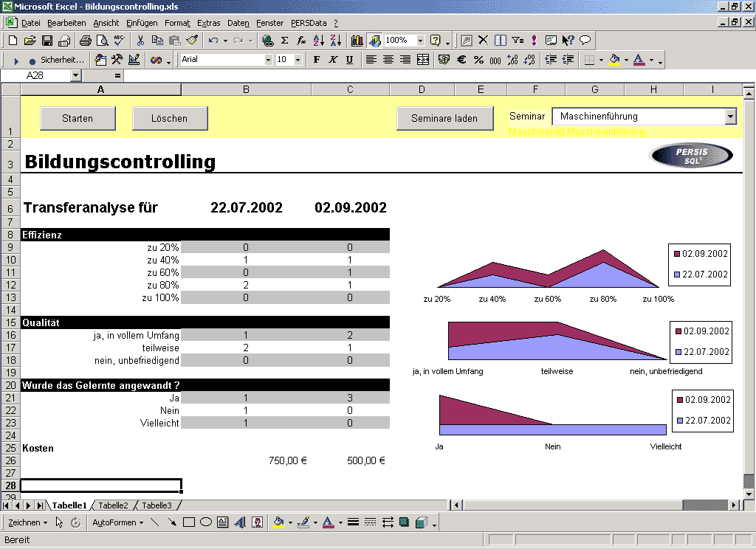
Task: Launch the Chart Wizard icon
Action: click(x=357, y=40)
